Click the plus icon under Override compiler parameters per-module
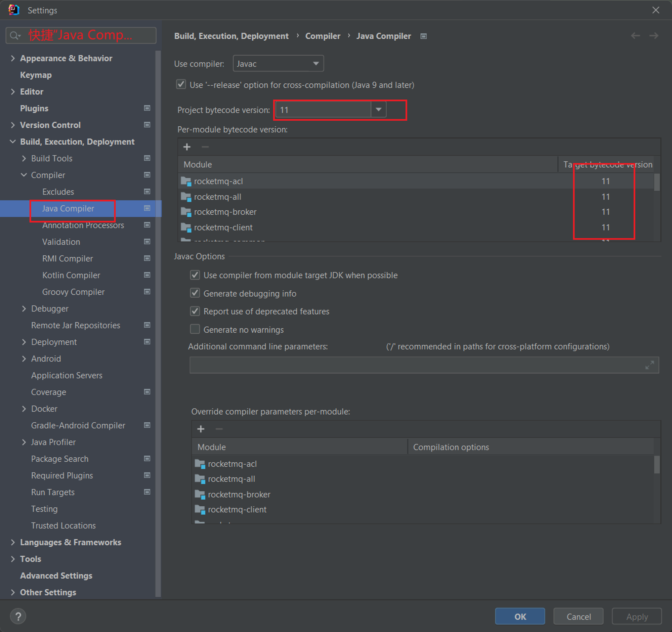The width and height of the screenshot is (672, 632). 201,429
